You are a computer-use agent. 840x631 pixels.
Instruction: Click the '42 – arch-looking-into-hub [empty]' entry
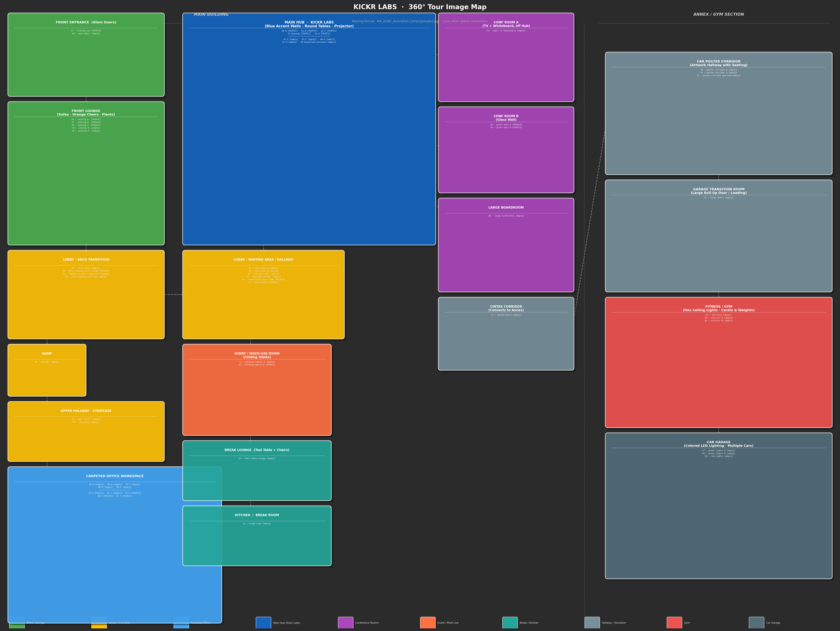[x=86, y=277]
